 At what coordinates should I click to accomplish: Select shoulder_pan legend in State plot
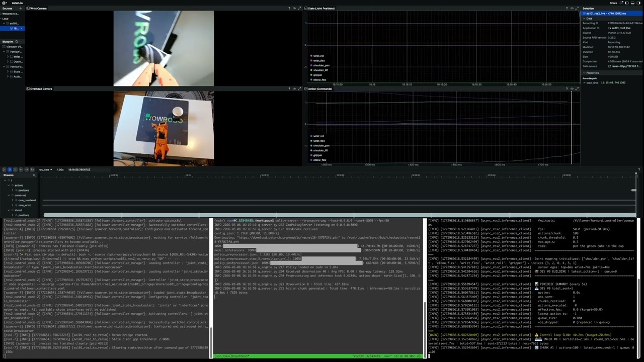[320, 65]
